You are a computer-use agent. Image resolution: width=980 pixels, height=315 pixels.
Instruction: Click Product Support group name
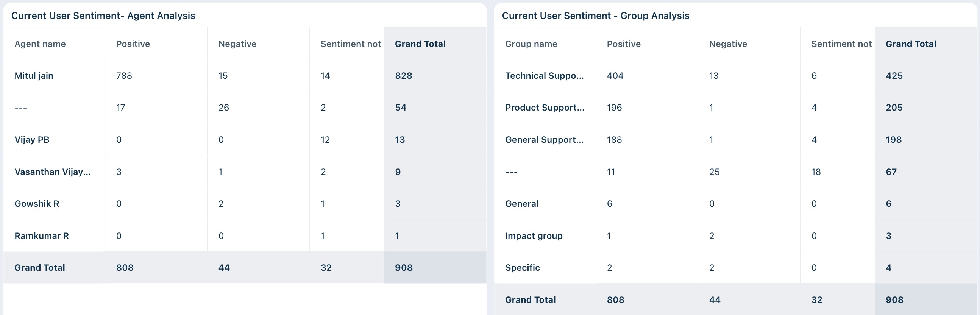(x=545, y=107)
